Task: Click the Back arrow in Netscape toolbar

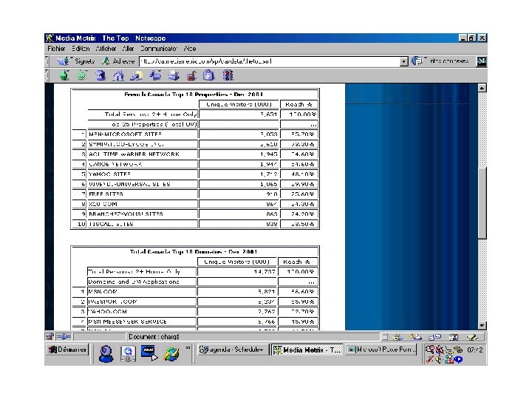Action: pos(64,75)
